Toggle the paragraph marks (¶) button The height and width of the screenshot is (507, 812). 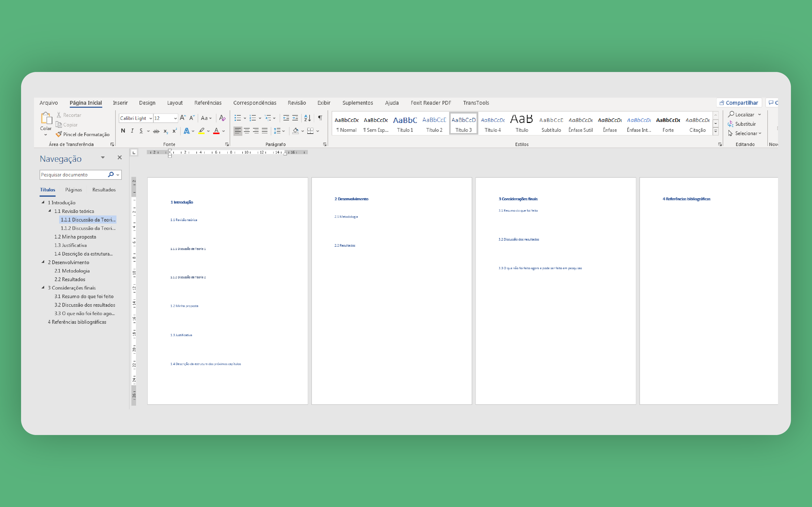click(x=320, y=118)
